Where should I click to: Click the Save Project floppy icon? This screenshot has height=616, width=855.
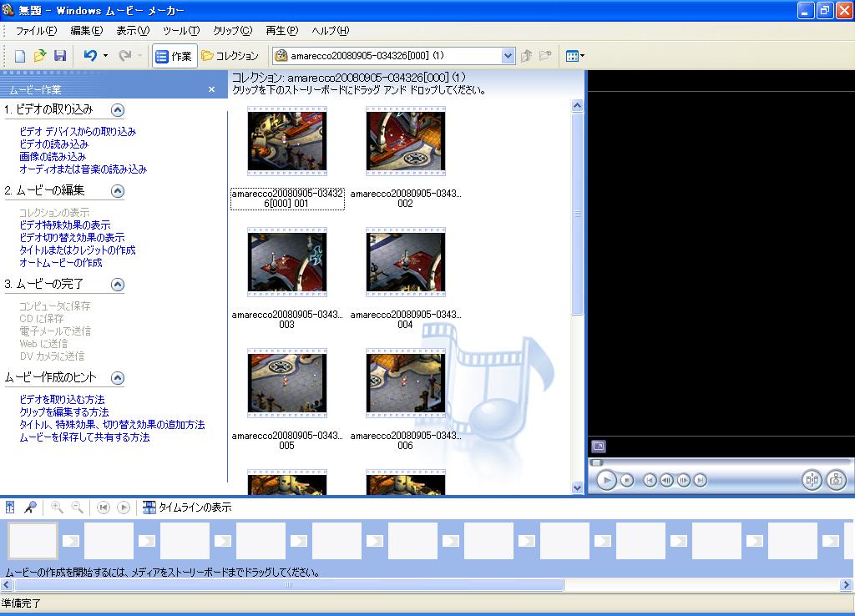(x=60, y=56)
